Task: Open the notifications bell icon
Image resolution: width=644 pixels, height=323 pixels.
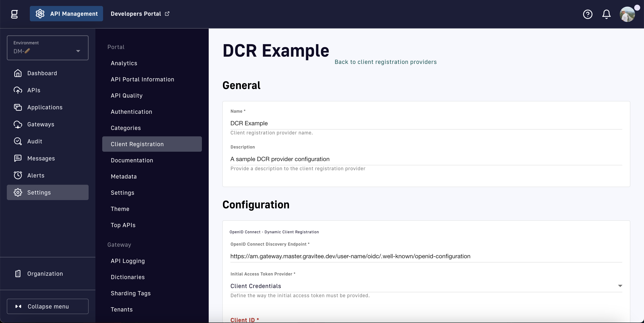Action: coord(606,14)
